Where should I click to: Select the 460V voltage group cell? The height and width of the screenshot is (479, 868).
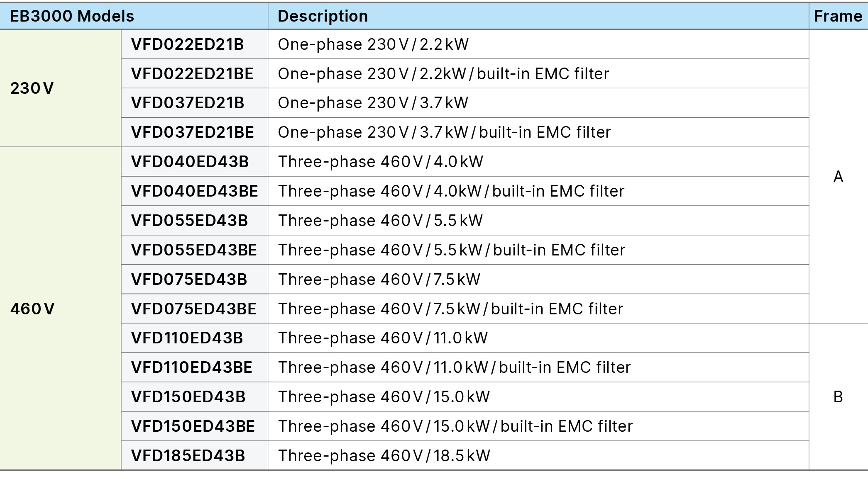coord(61,309)
